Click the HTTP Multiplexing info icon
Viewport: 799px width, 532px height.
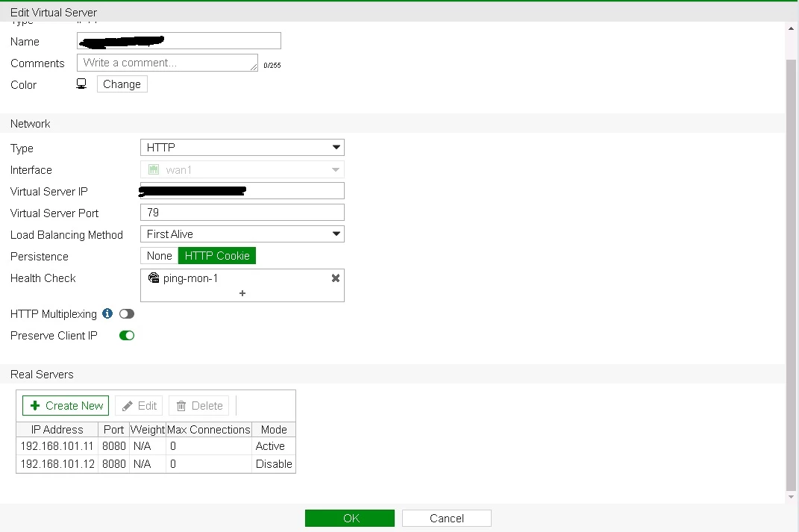click(107, 313)
